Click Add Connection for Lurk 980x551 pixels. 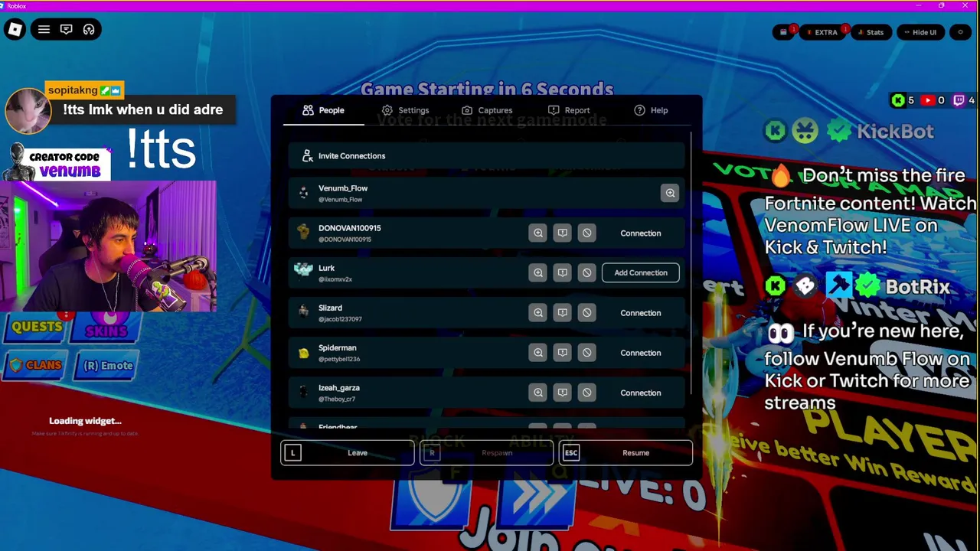641,272
